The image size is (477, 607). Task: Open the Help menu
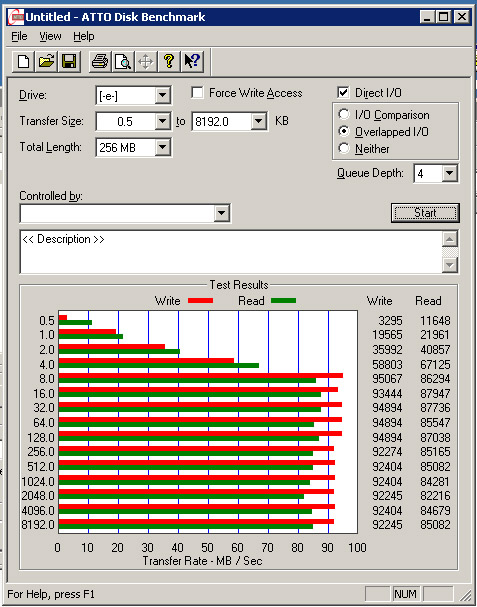coord(84,36)
